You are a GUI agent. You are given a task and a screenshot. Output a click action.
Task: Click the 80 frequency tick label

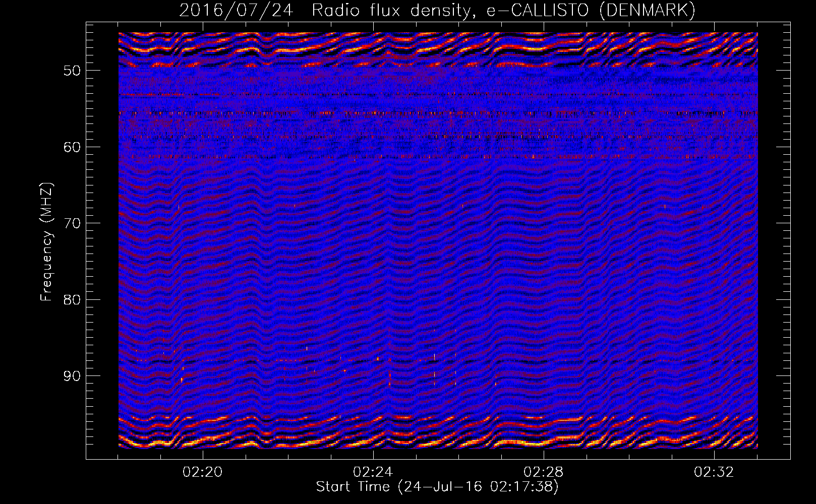tap(72, 300)
